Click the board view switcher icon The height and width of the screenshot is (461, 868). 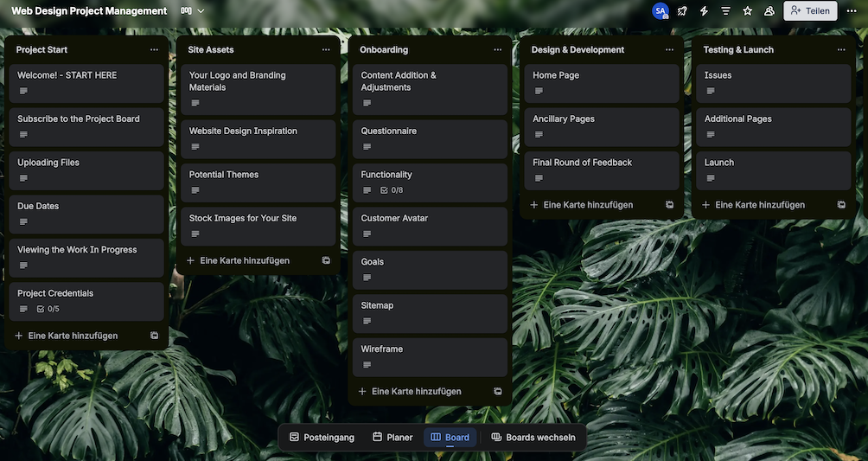pyautogui.click(x=187, y=10)
